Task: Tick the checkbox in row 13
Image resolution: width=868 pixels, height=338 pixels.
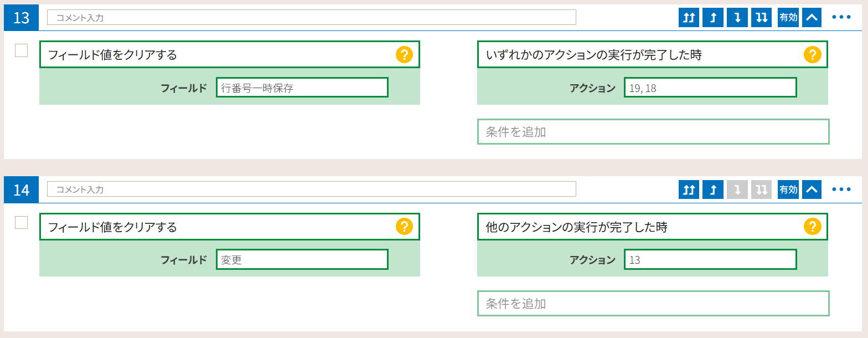Action: coord(21,50)
